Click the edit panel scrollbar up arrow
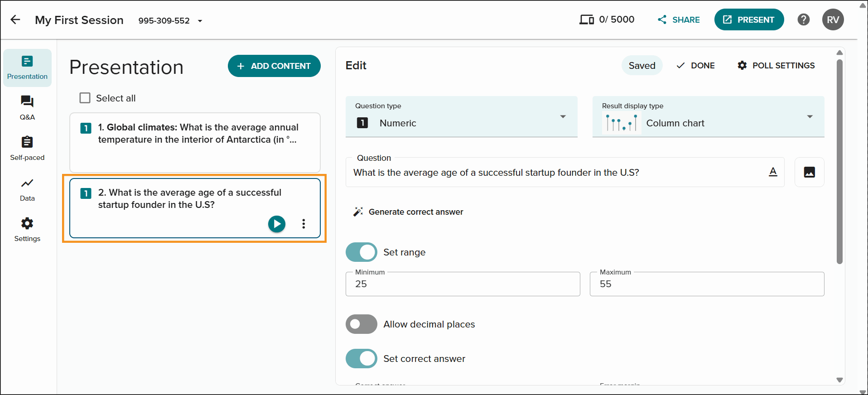 [x=839, y=53]
